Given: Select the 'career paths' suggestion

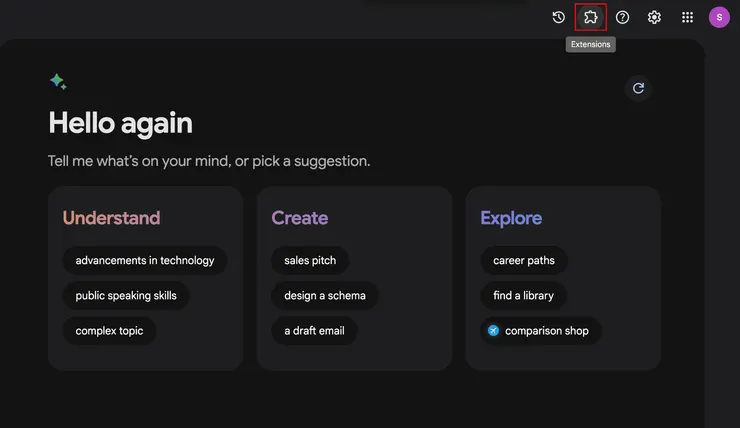Looking at the screenshot, I should point(524,261).
